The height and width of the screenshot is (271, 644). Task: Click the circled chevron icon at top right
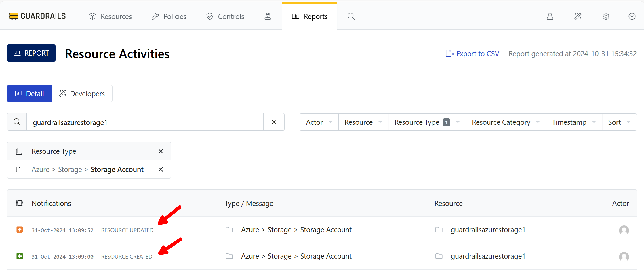click(632, 16)
